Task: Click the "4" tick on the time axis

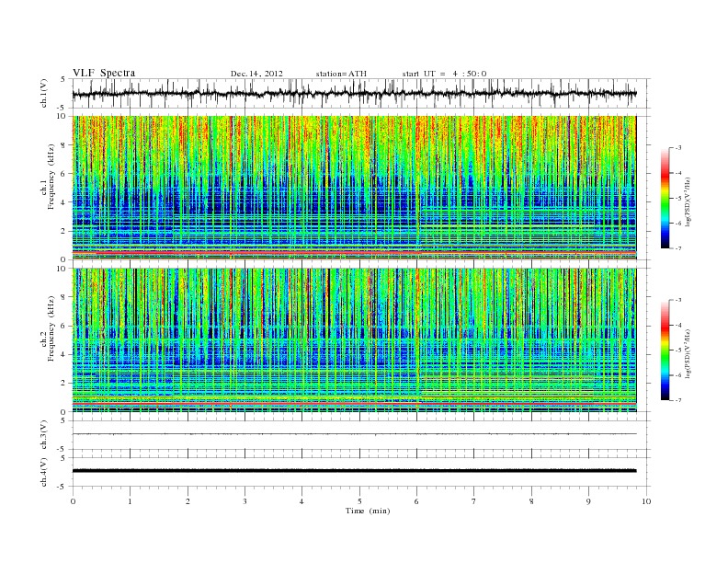Action: 301,501
